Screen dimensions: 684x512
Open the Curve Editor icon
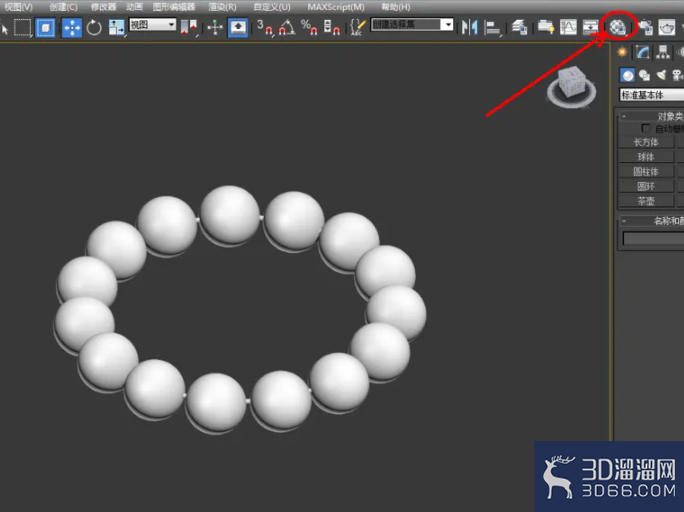(x=568, y=28)
